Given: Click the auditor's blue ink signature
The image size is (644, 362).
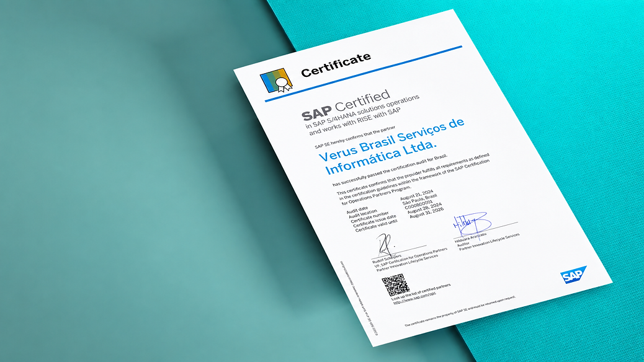Looking at the screenshot, I should click(x=472, y=224).
